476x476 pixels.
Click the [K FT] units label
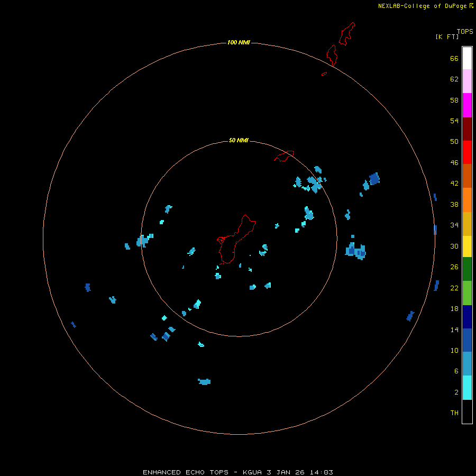[447, 36]
